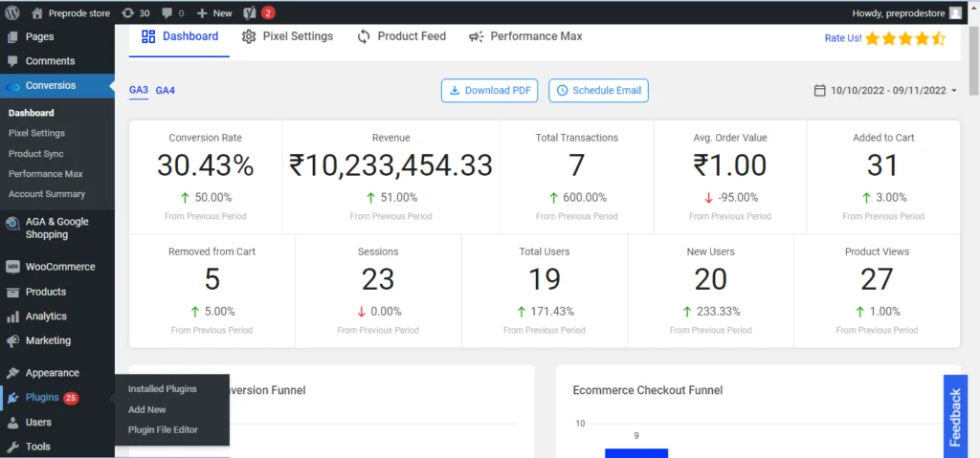Click the Users sidebar icon
This screenshot has height=458, width=980.
click(12, 423)
